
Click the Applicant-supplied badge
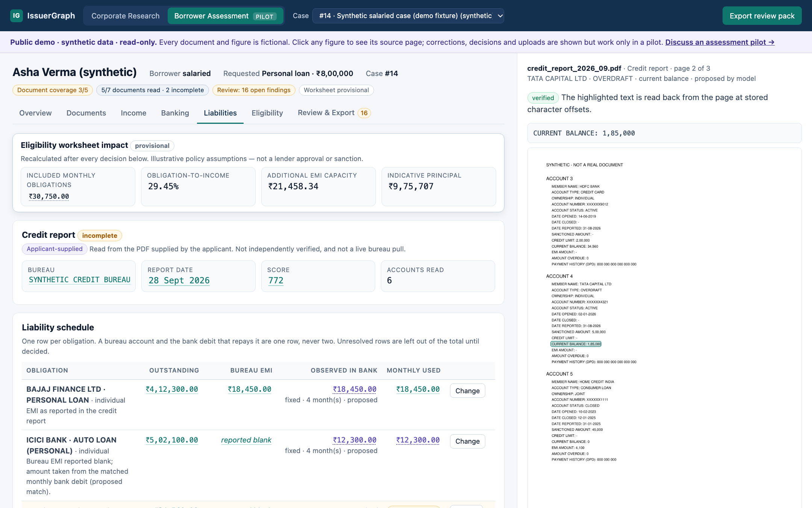click(x=55, y=249)
